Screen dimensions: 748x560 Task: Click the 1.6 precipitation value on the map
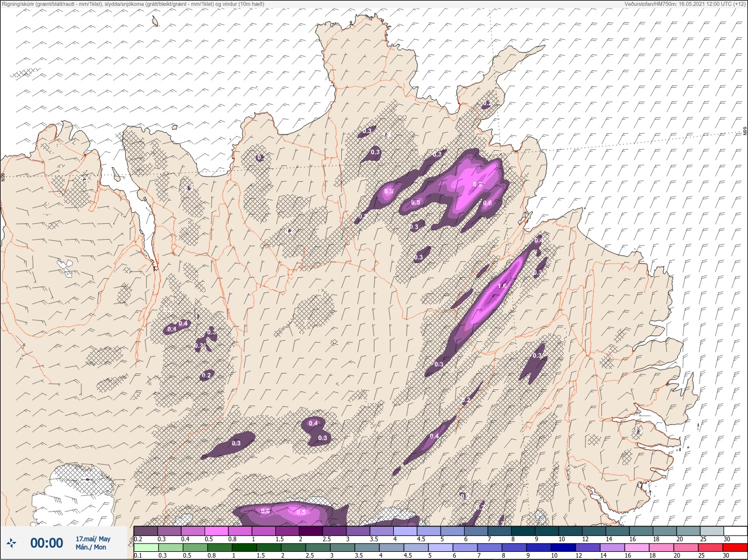501,286
